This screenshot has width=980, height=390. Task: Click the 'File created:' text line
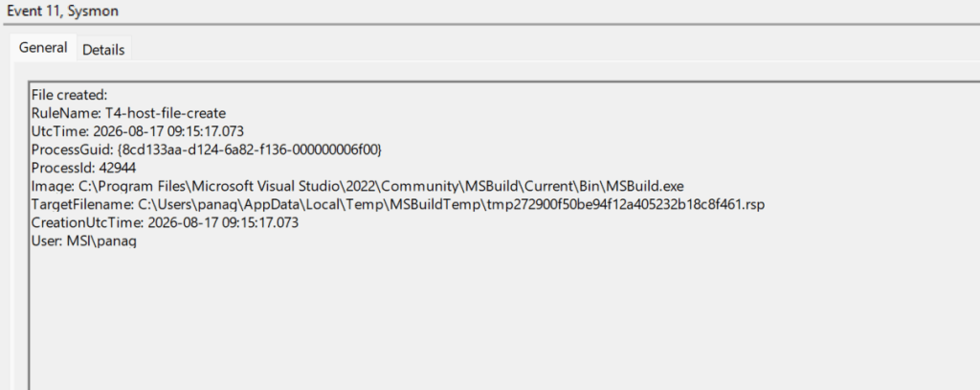tap(69, 95)
